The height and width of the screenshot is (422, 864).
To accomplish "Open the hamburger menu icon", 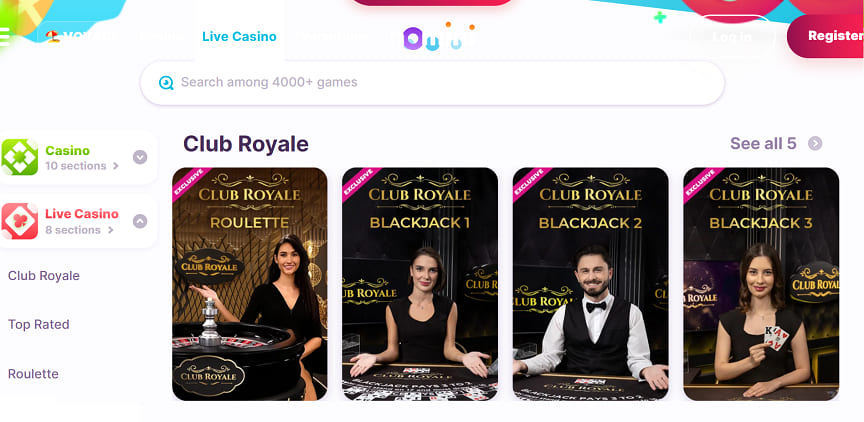I will [x=5, y=36].
